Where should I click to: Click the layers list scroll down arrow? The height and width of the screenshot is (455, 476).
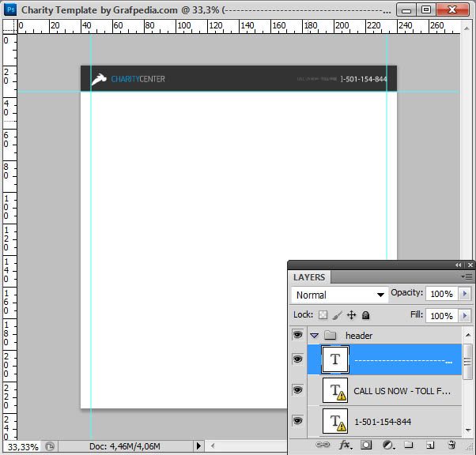coord(467,431)
